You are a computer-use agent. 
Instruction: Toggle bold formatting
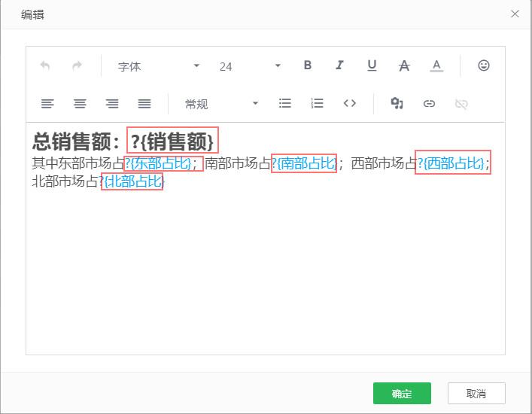(308, 65)
